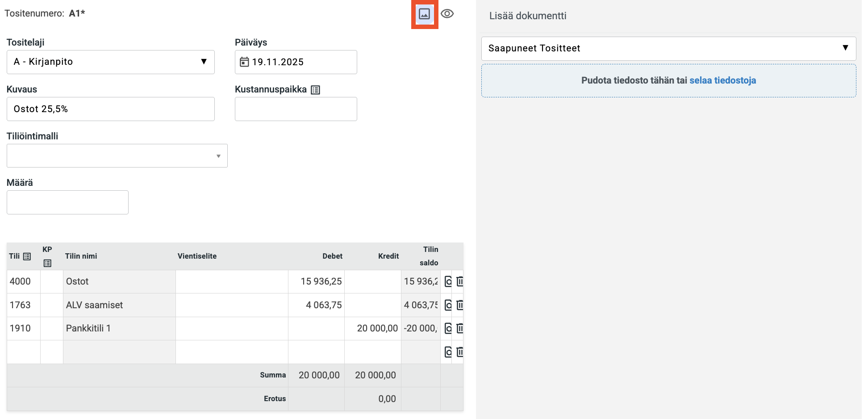Click the selaa tiedostoja link
Screen dimensions: 868x419
pyautogui.click(x=722, y=80)
